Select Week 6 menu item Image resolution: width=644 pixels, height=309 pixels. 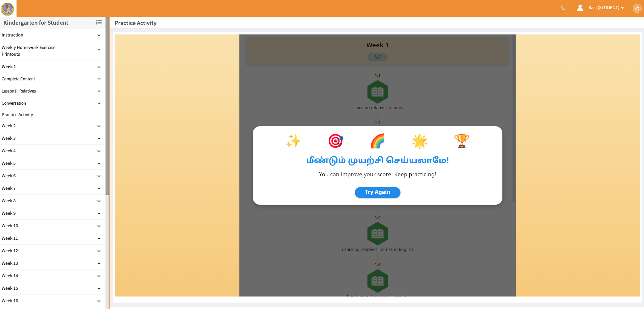(53, 176)
